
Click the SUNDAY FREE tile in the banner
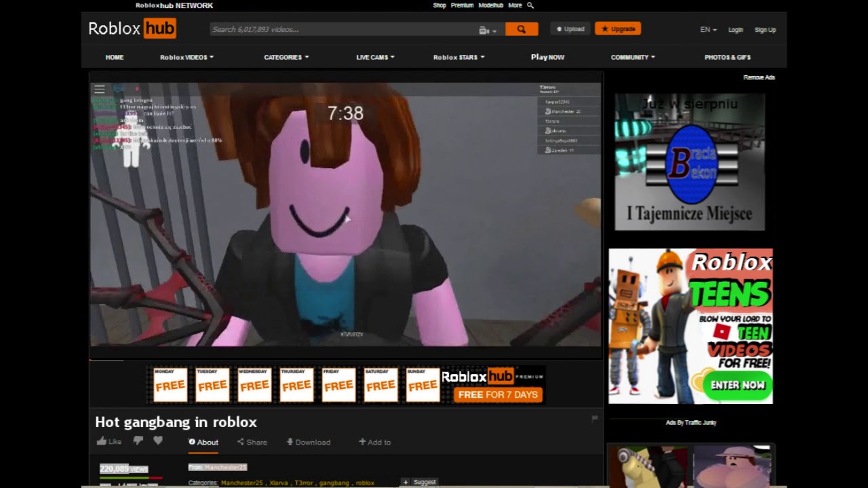click(422, 384)
